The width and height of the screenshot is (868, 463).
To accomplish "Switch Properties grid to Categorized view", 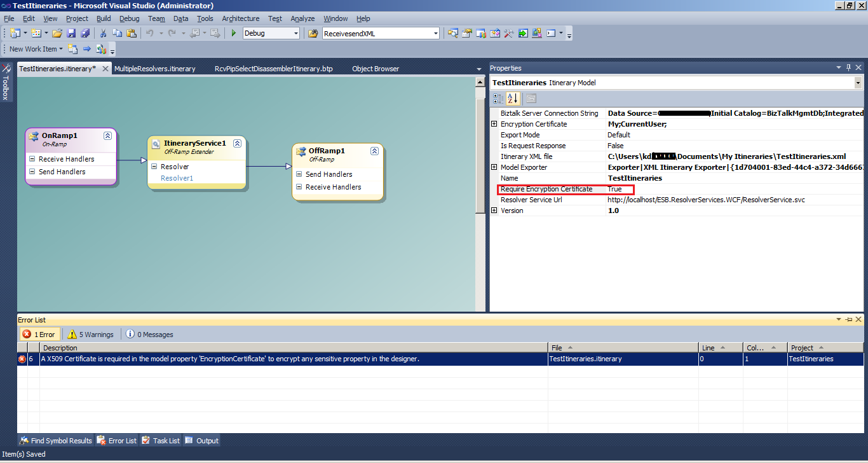I will pyautogui.click(x=498, y=99).
